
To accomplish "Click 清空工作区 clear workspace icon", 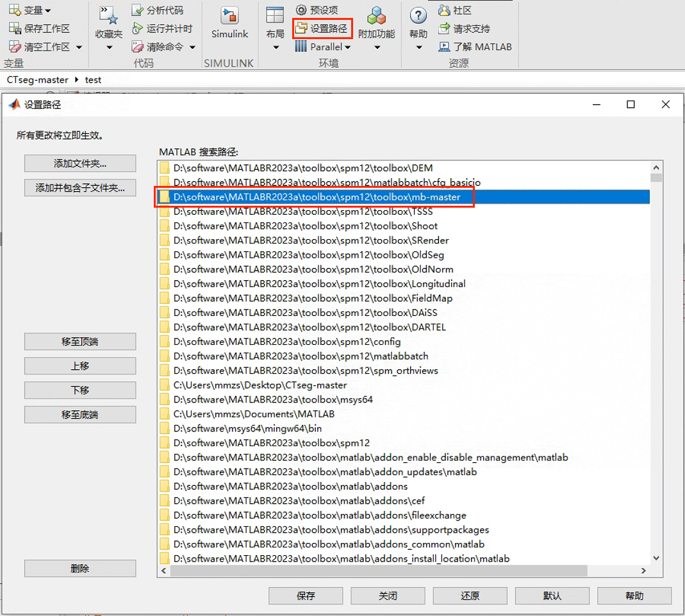I will click(14, 46).
